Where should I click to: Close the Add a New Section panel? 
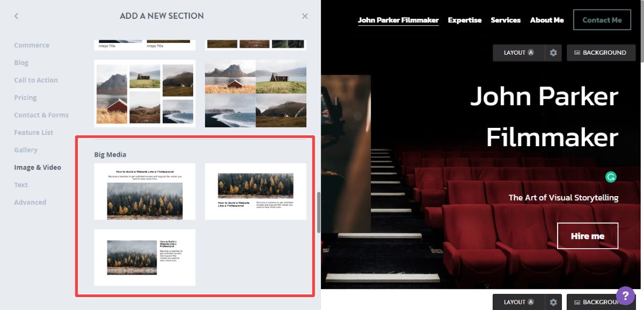click(x=304, y=16)
